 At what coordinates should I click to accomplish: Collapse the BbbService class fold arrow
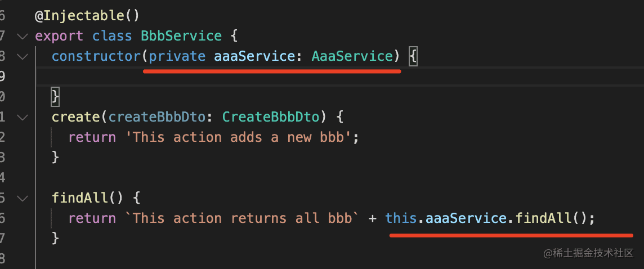coord(22,37)
